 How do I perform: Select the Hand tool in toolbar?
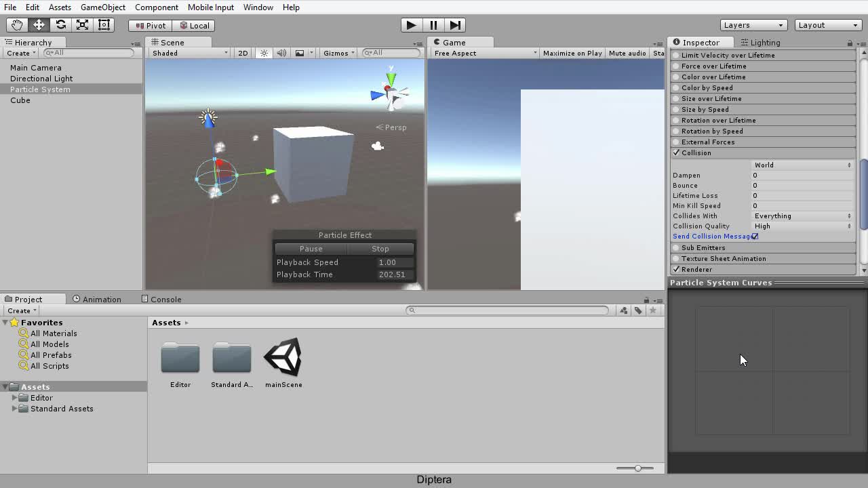click(x=17, y=25)
